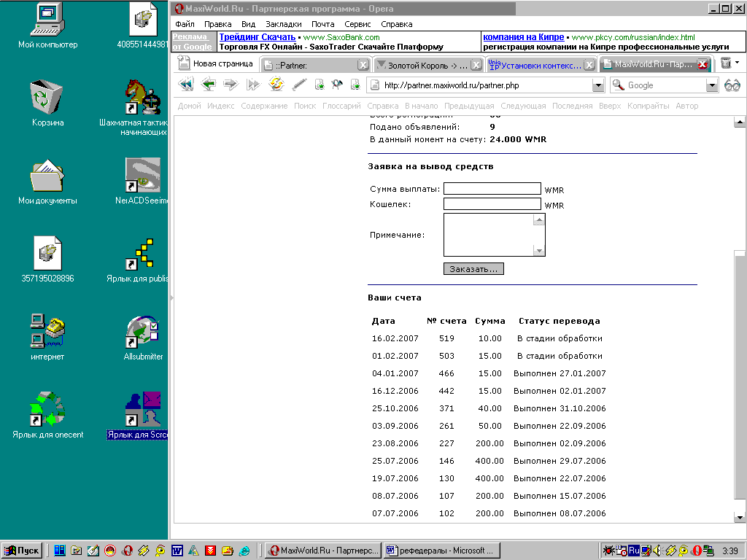Open the closed tabs trash icon

[726, 64]
